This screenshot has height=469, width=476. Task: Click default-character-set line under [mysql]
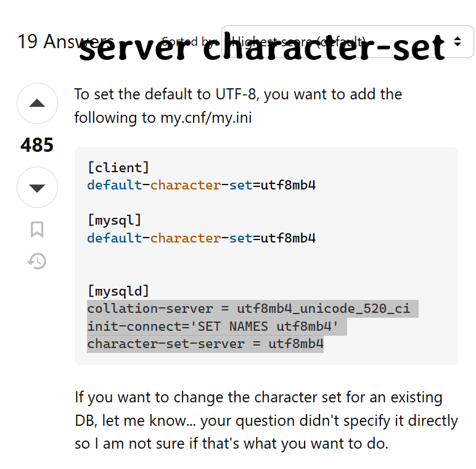[201, 238]
